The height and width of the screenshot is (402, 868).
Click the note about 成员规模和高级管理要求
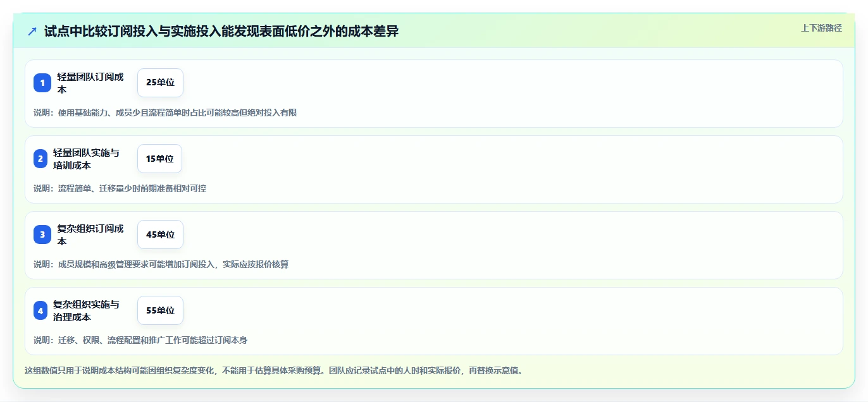pos(161,264)
